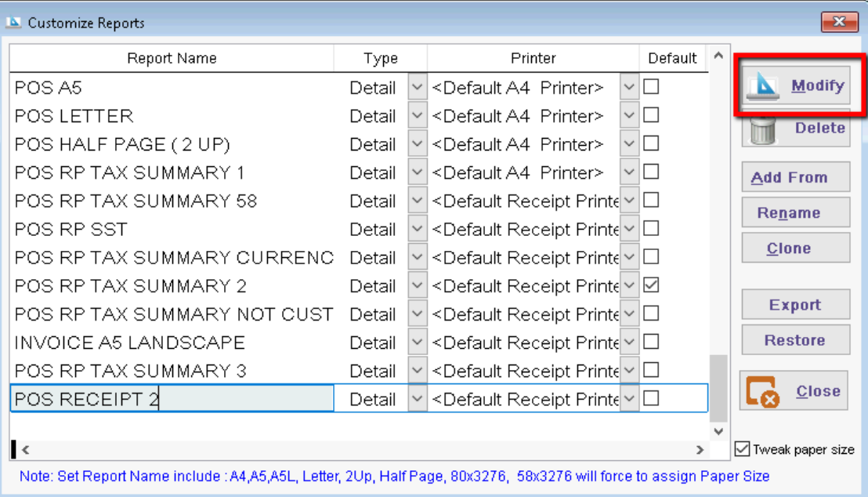This screenshot has height=497, width=868.
Task: Enable Default checkbox for POS A5
Action: pos(651,87)
